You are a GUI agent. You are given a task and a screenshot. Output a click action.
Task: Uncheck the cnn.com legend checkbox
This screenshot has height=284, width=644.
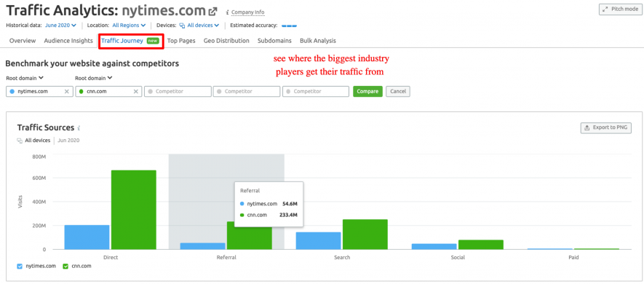[65, 267]
